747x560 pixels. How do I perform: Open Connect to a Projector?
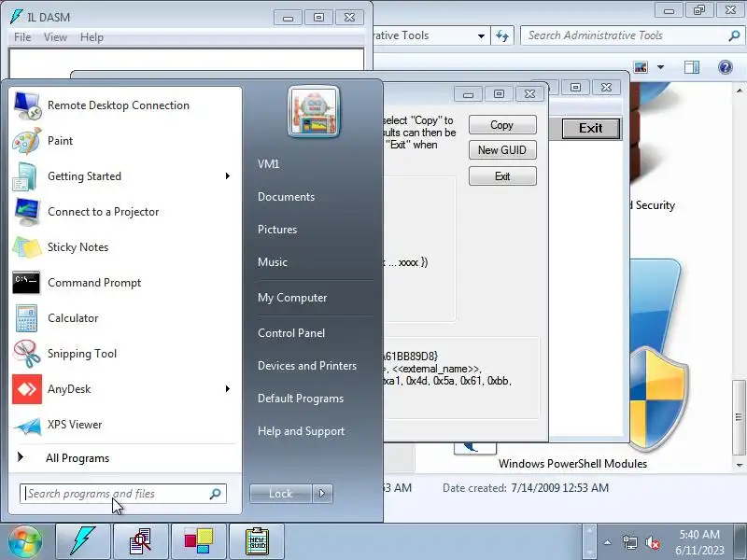[x=124, y=212]
